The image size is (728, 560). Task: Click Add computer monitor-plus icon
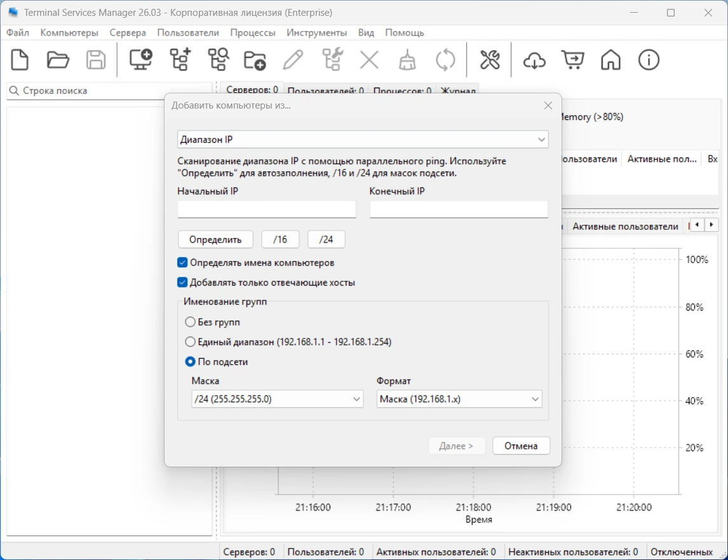coord(140,60)
